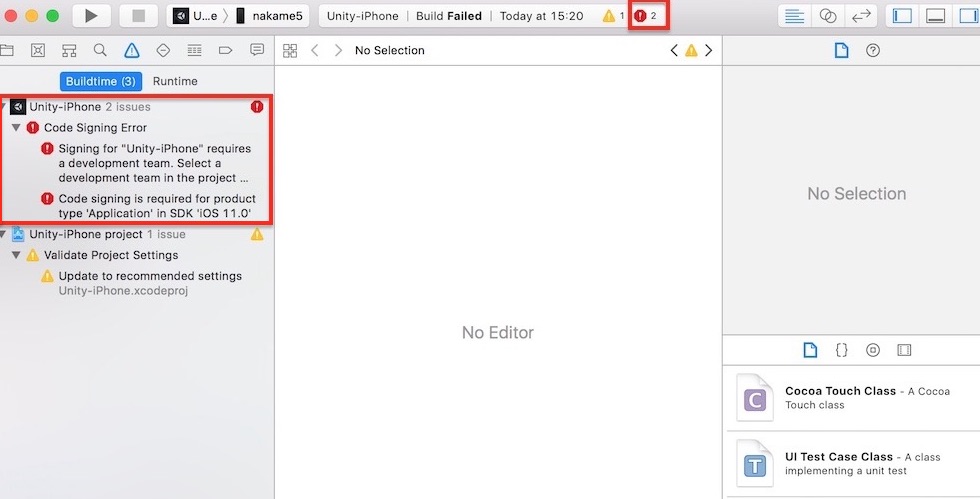Collapse the Unity-iPhone 2 issues group
The width and height of the screenshot is (980, 499).
3,107
